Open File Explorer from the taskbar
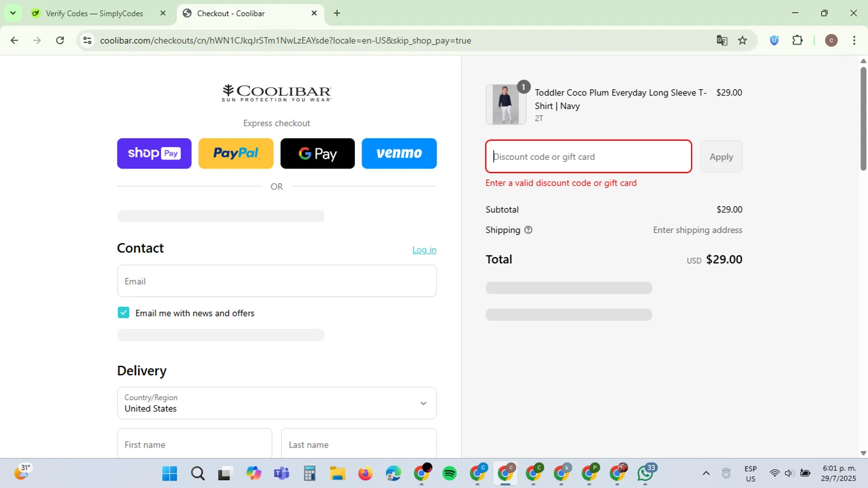 coord(337,474)
